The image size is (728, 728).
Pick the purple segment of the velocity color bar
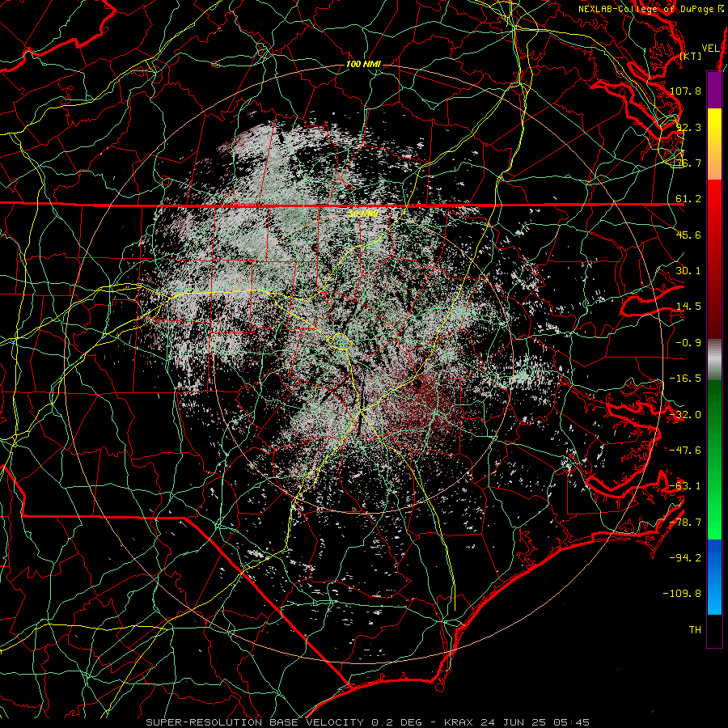click(x=714, y=90)
